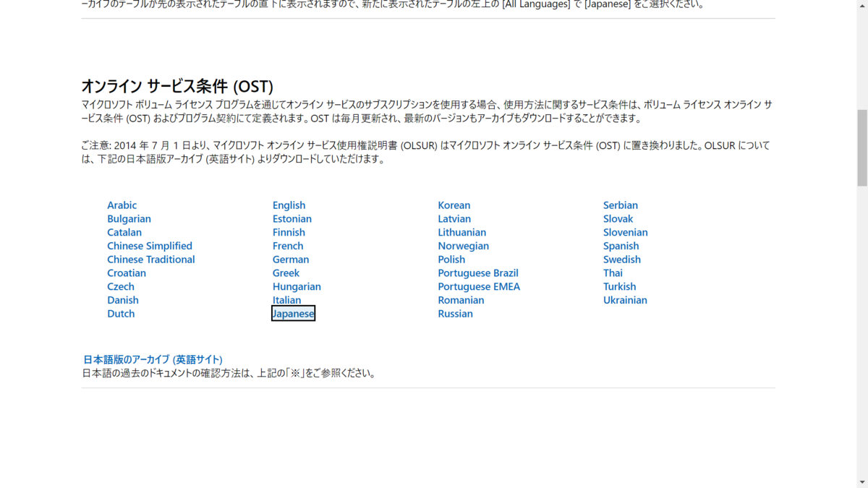Select the Korean link
The width and height of the screenshot is (868, 488).
tap(454, 205)
